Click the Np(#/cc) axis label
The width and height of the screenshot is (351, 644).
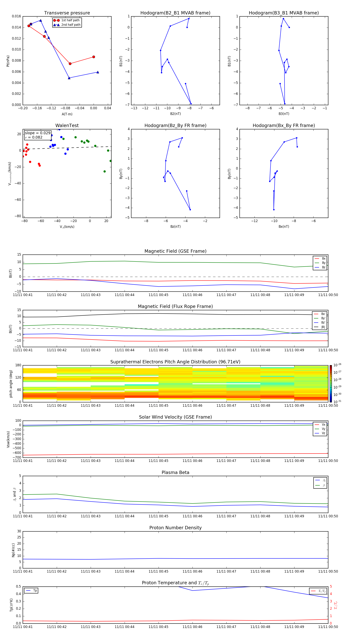tap(13, 550)
